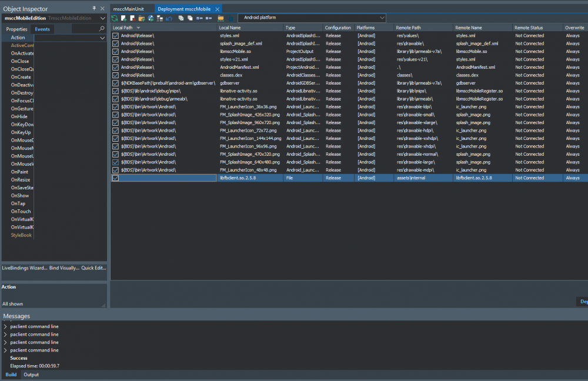The image size is (588, 381).
Task: Select the Build messages tab
Action: (11, 375)
